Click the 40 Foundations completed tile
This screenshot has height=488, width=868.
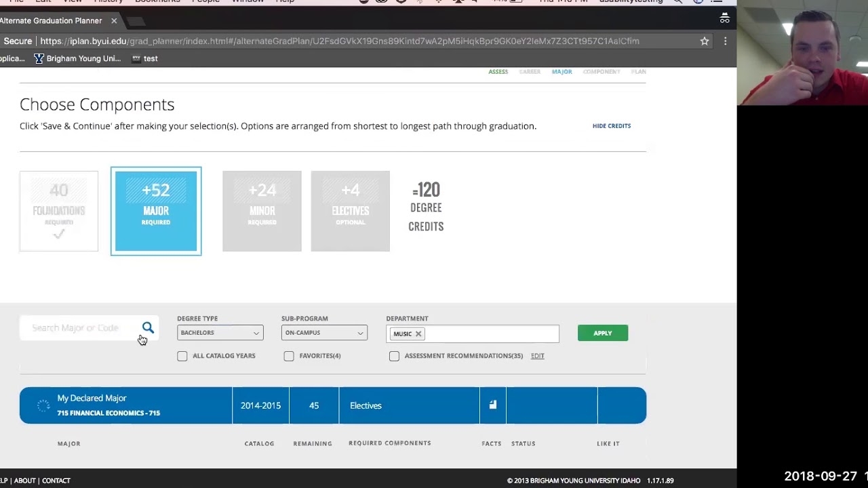click(x=59, y=210)
